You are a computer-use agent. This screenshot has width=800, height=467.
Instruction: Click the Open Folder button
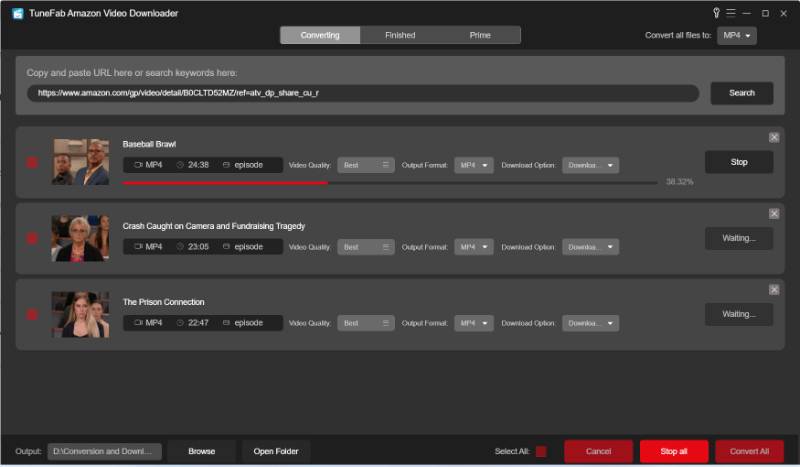click(276, 451)
